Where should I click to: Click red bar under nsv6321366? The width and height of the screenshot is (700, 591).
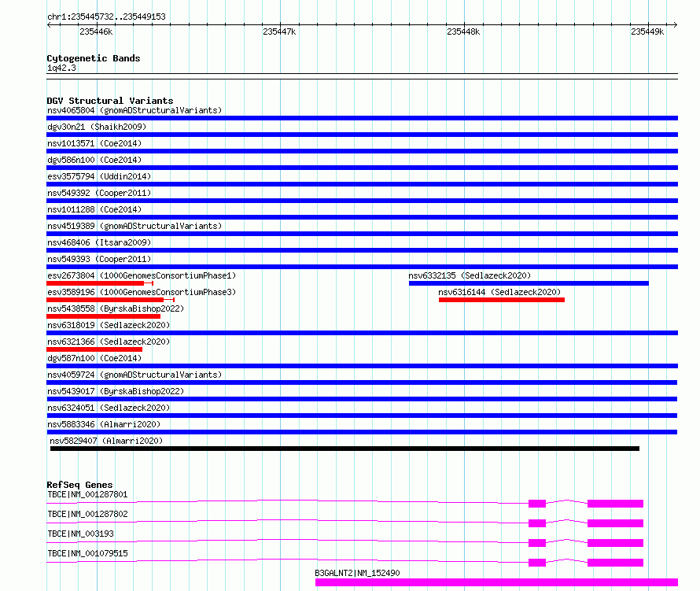pyautogui.click(x=94, y=349)
